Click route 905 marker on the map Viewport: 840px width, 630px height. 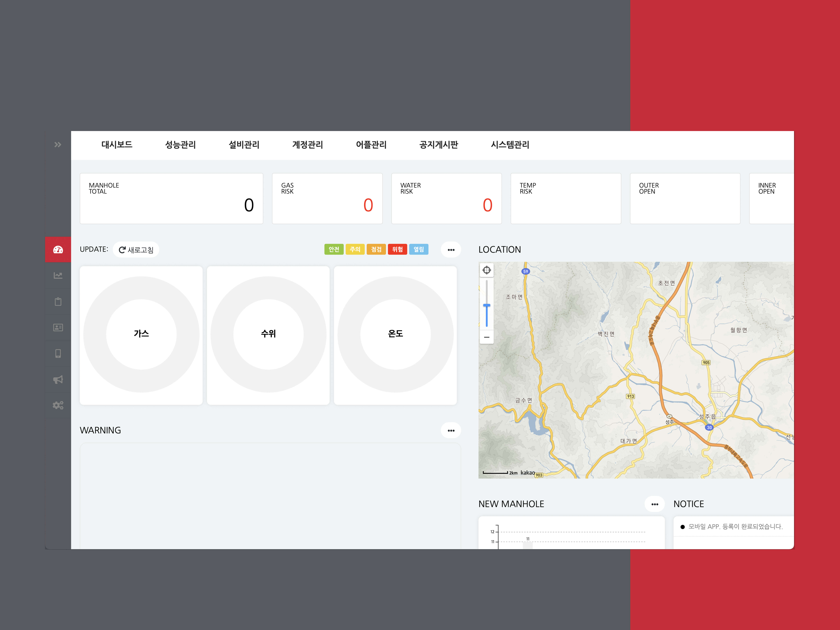click(706, 363)
